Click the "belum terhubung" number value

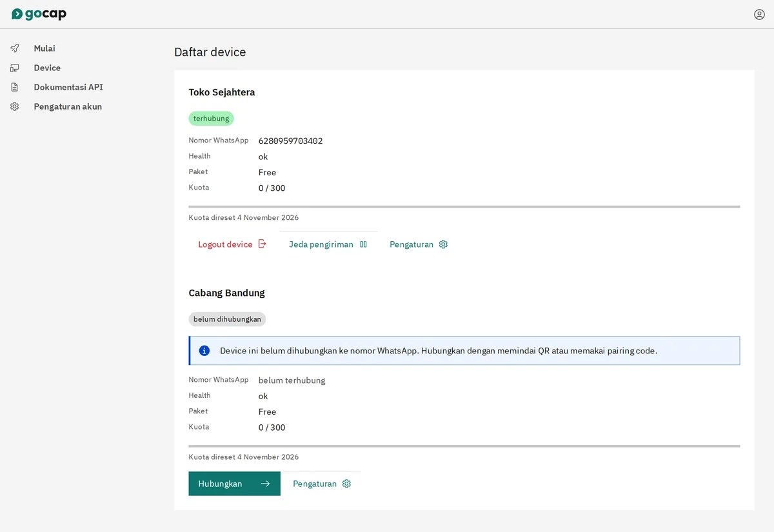[292, 380]
